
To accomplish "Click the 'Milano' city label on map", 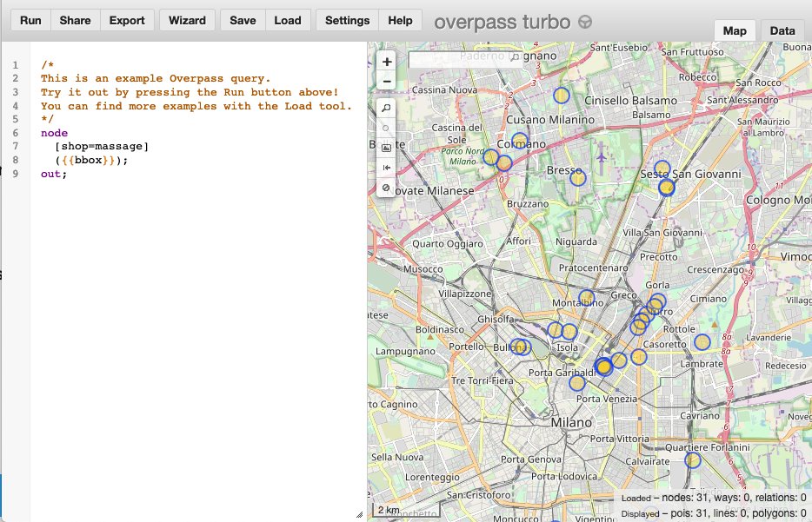I will coord(570,423).
